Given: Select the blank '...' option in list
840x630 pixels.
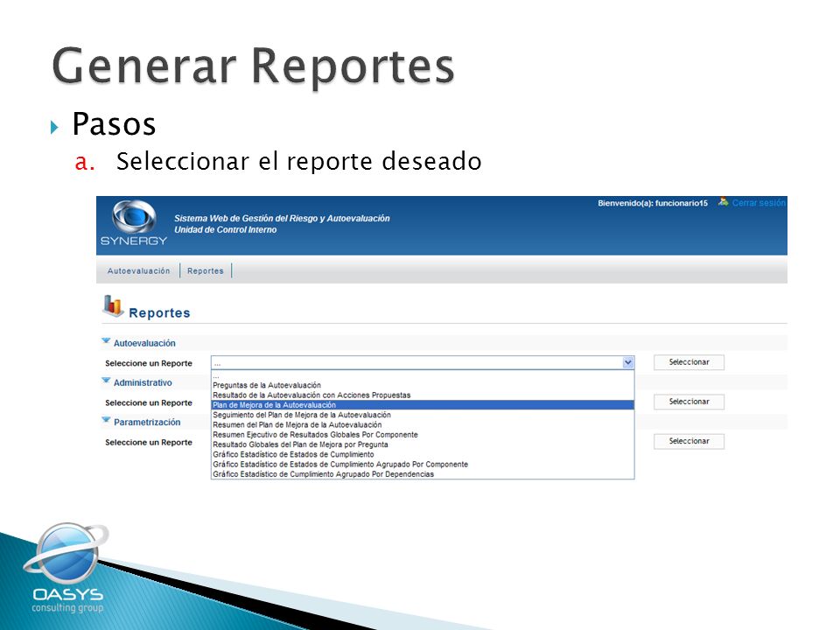Looking at the screenshot, I should [423, 376].
